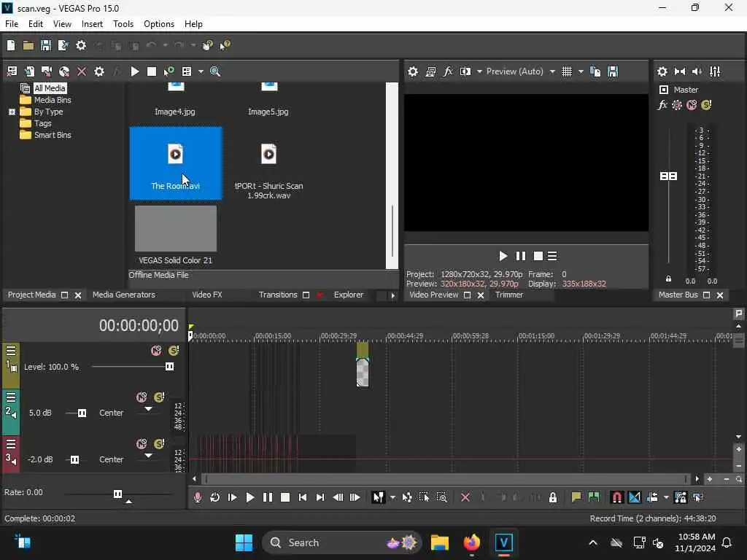Switch to the Video FX tab
Viewport: 747px width, 560px height.
click(206, 295)
